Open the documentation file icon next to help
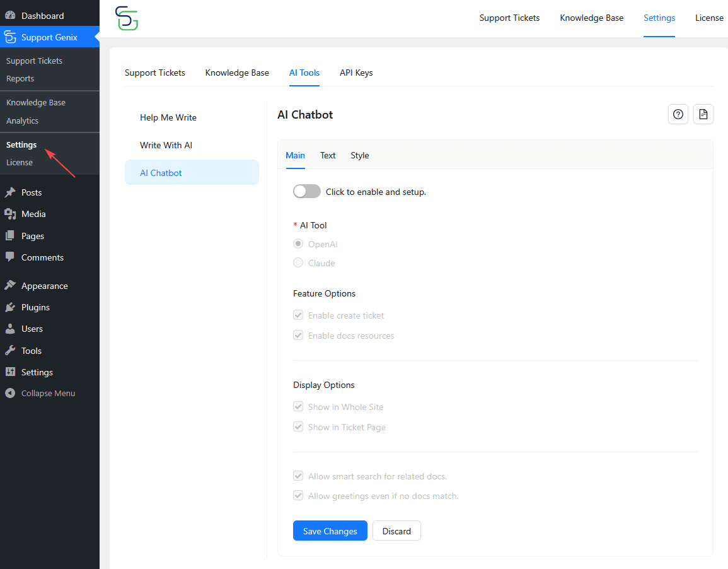The height and width of the screenshot is (569, 728). click(x=703, y=114)
